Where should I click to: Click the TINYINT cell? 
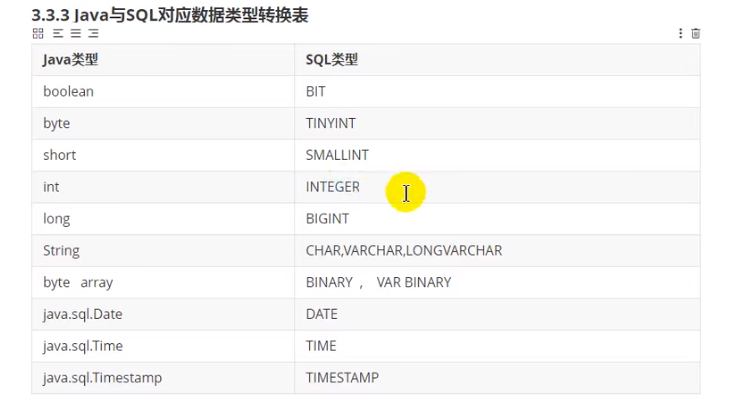coord(497,123)
